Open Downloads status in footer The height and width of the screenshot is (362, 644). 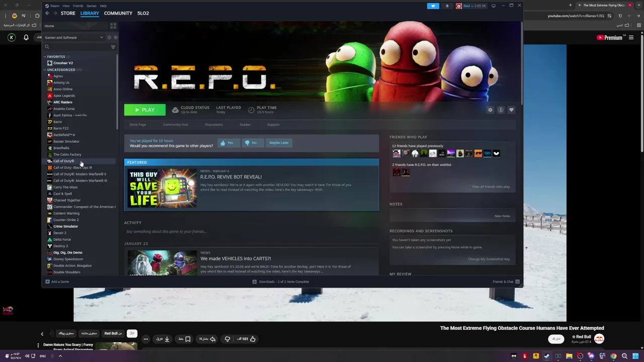[x=281, y=282]
